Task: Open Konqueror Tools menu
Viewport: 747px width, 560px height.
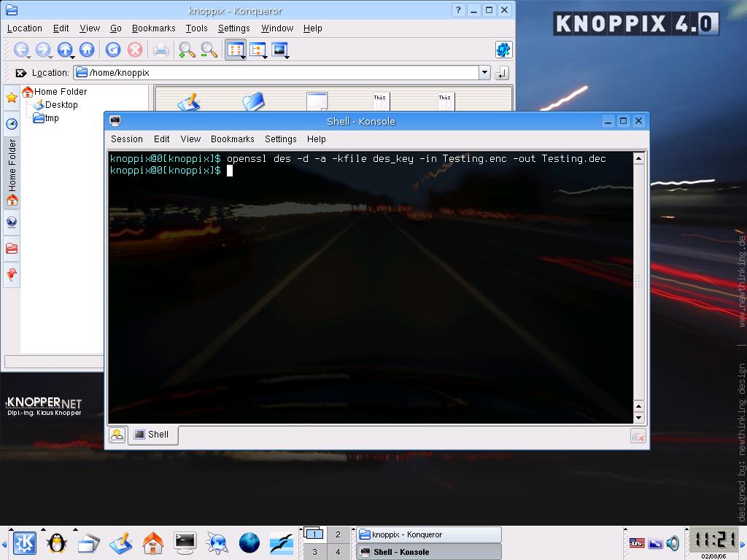Action: 196,28
